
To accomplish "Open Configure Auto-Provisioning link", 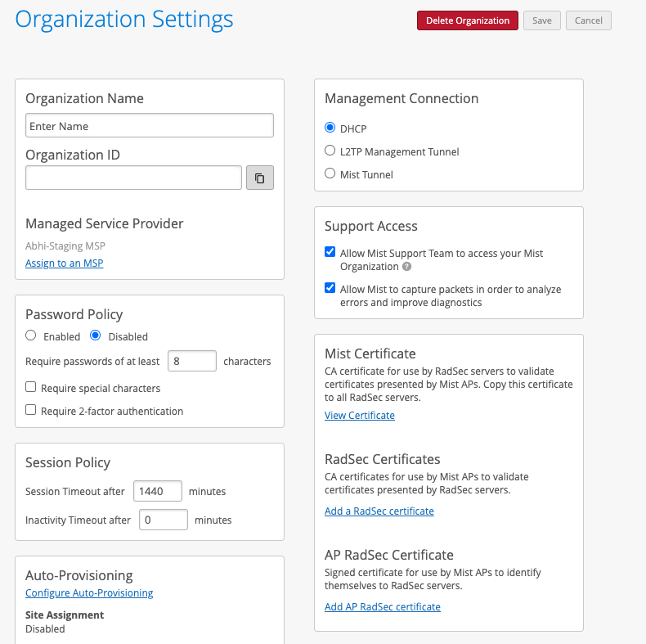I will (x=89, y=592).
